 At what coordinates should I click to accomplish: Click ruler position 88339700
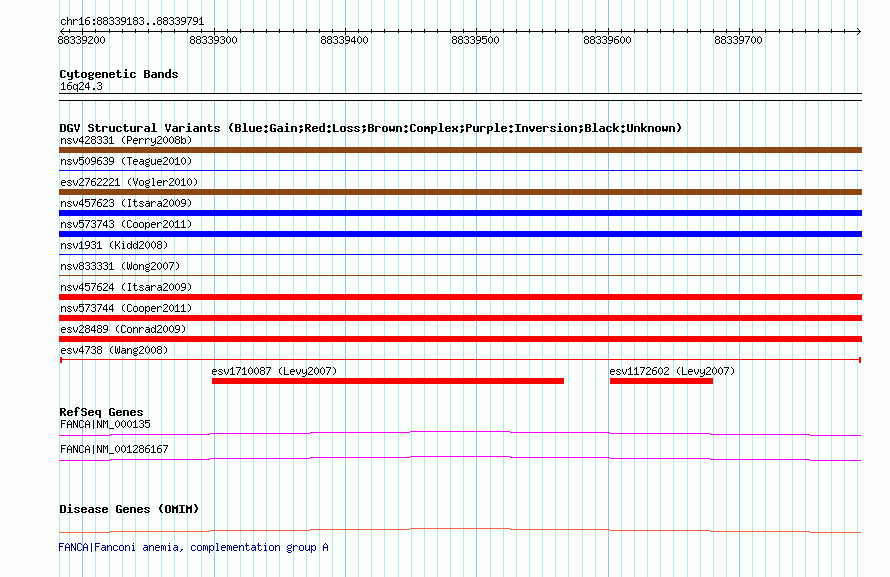point(738,40)
